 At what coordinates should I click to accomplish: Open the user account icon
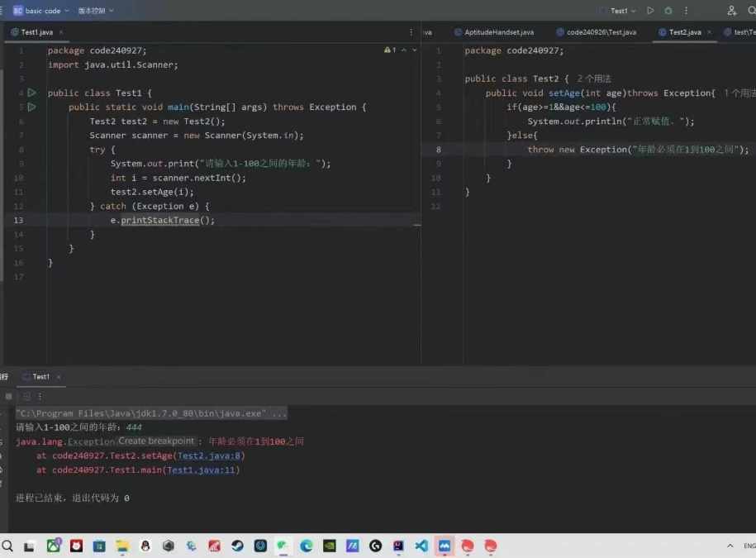(x=731, y=10)
